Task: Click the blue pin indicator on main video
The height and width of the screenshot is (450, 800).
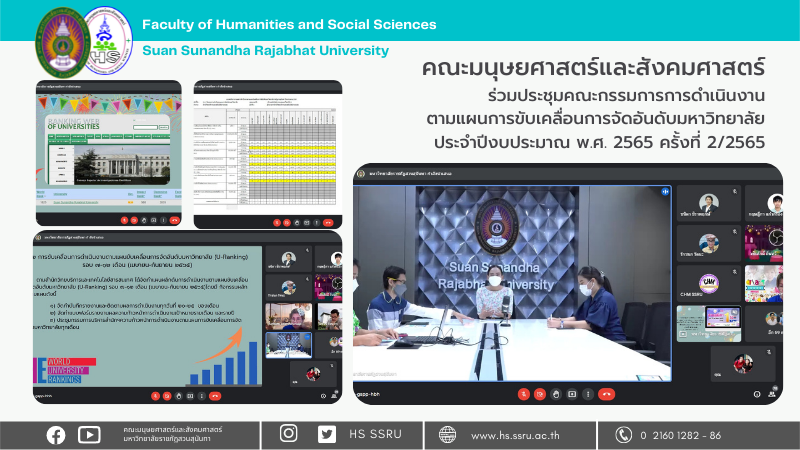Action: (664, 191)
